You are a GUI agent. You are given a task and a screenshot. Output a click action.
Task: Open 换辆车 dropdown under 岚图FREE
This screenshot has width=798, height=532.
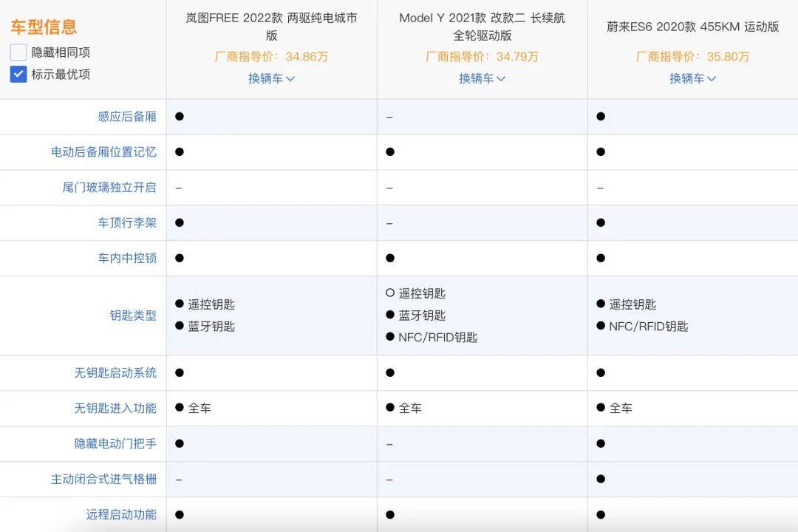271,78
